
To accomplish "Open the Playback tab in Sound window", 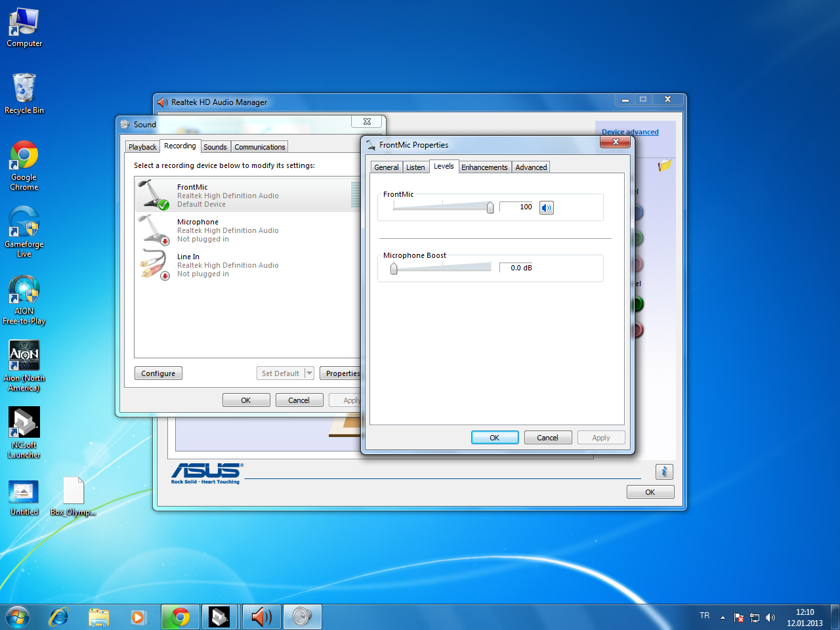I will tap(142, 147).
